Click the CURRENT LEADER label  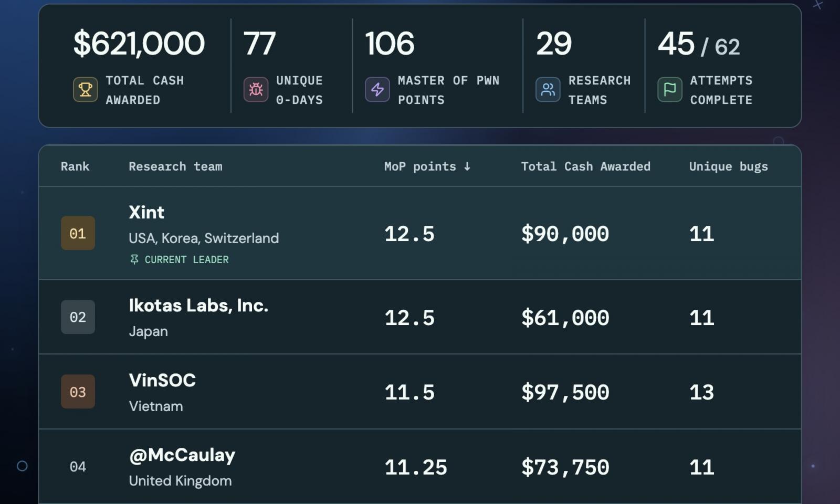pyautogui.click(x=186, y=259)
